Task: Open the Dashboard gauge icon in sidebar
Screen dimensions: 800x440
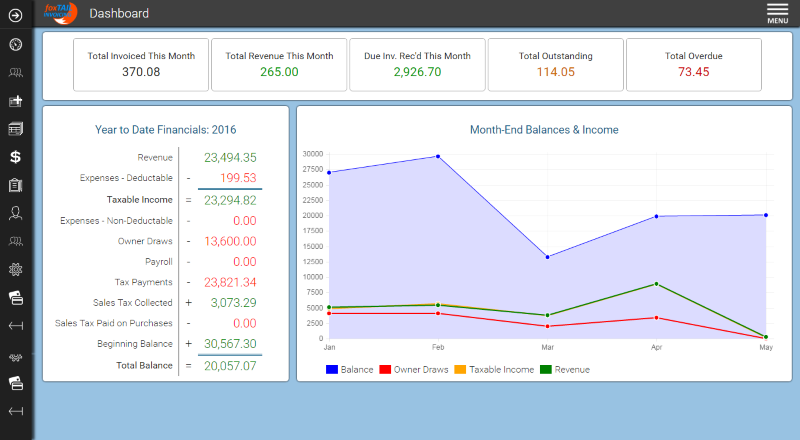Action: 15,44
